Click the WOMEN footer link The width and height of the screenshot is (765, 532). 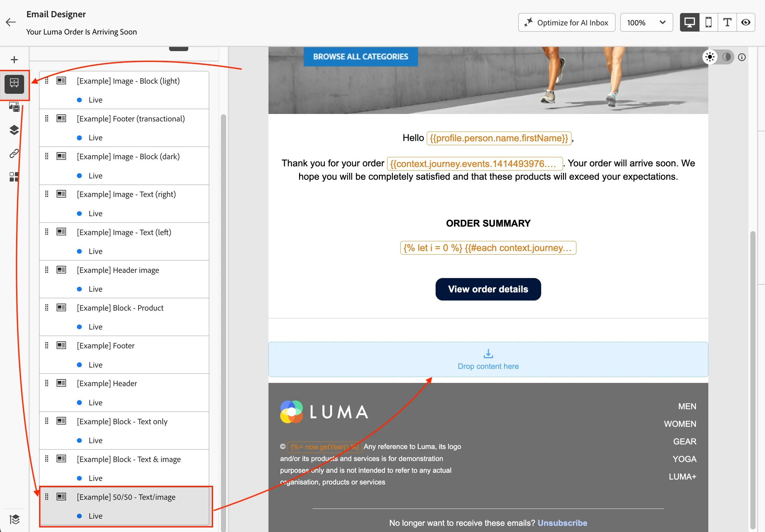coord(680,424)
